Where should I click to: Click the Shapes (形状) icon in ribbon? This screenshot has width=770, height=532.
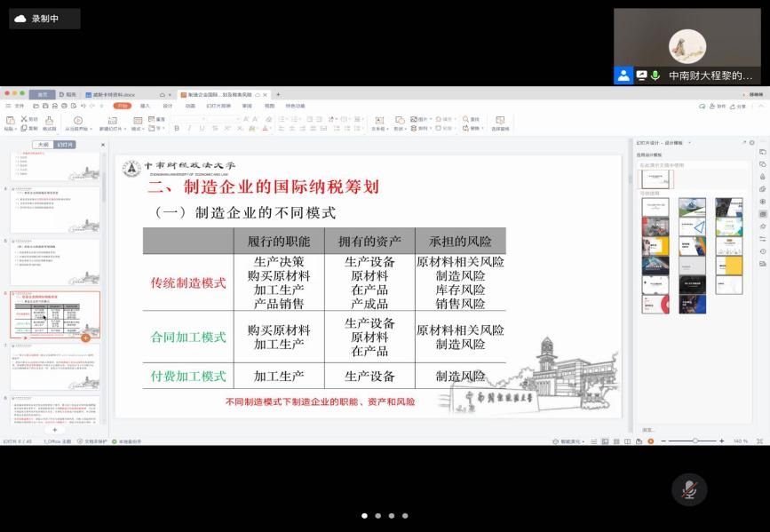coord(400,120)
